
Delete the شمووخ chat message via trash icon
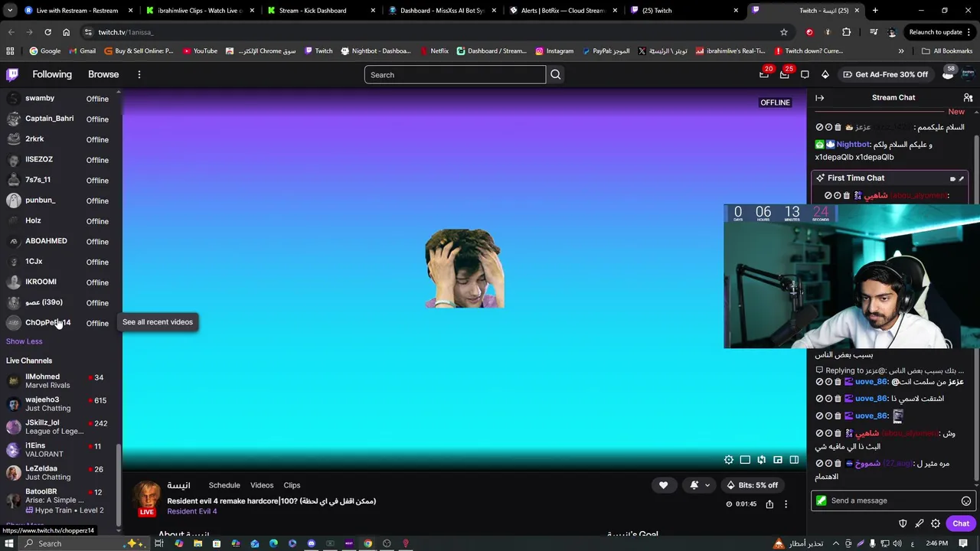pyautogui.click(x=838, y=464)
